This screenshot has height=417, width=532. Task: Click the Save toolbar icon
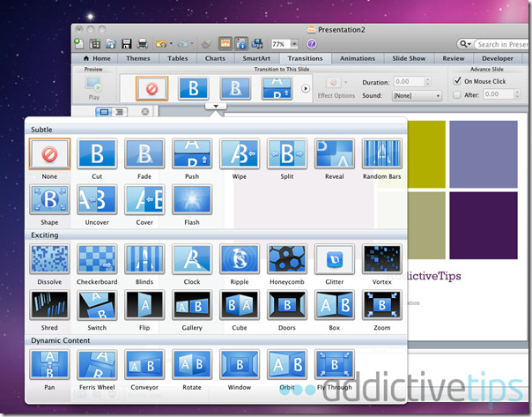(x=127, y=44)
